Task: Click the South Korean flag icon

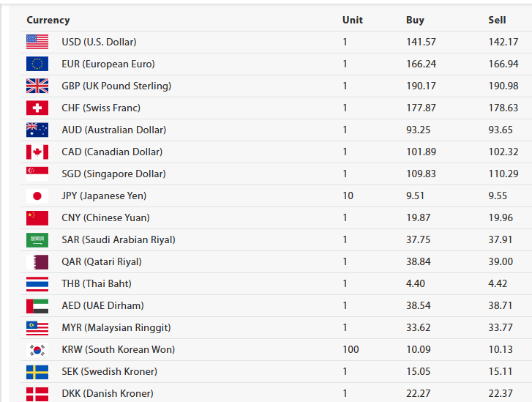Action: click(37, 349)
